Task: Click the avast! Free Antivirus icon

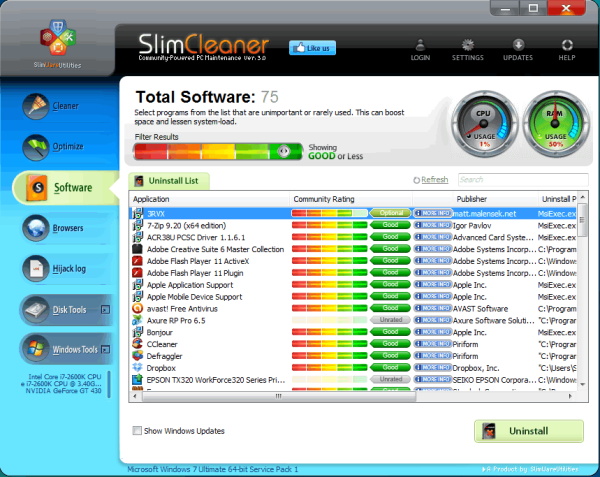Action: (x=137, y=308)
